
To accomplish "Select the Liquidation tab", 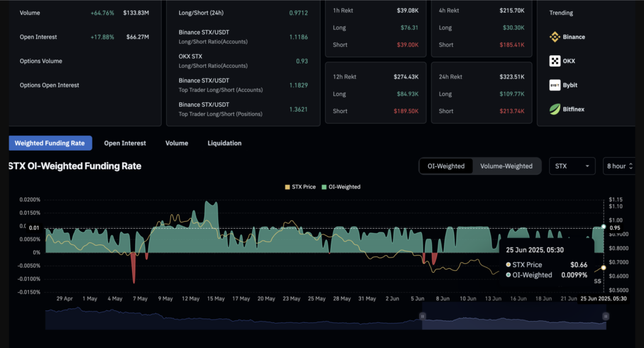I will (x=225, y=143).
